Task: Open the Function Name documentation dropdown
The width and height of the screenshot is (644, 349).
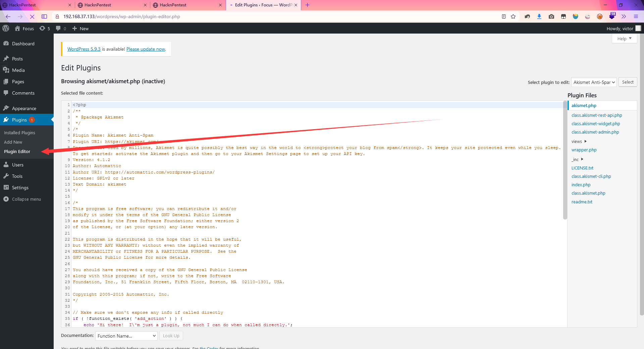Action: [126, 336]
